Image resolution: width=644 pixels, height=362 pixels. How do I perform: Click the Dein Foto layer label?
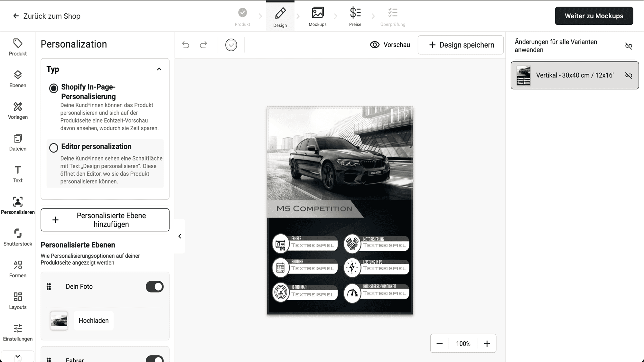(79, 287)
